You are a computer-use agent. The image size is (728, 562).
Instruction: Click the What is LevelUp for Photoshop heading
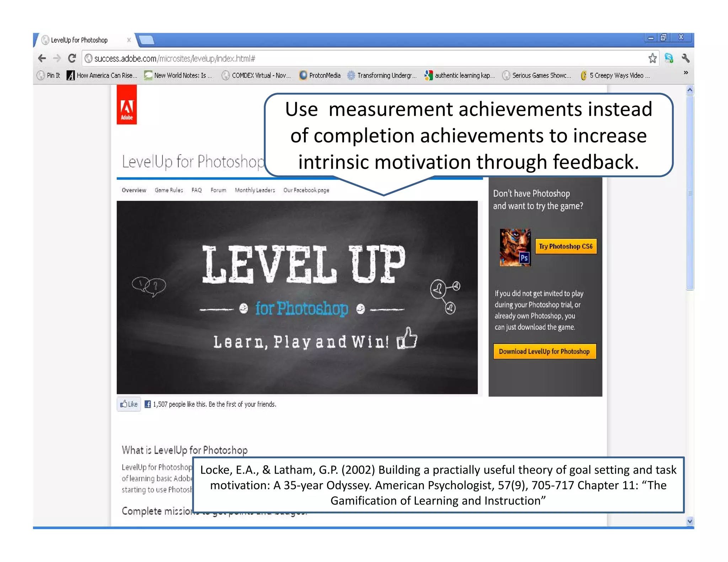click(x=184, y=450)
